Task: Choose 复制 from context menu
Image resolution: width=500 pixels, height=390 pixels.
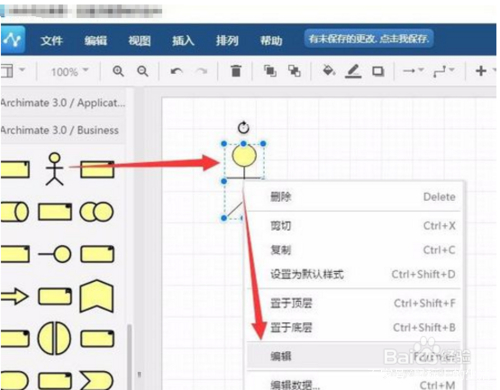Action: pyautogui.click(x=355, y=250)
